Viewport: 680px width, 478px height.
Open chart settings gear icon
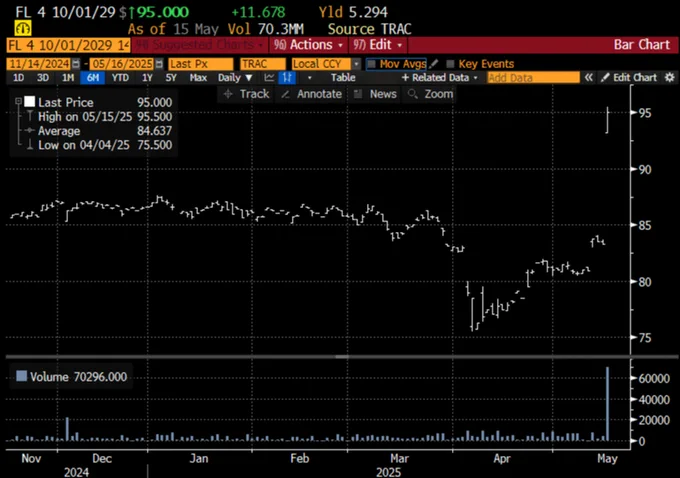(x=670, y=78)
